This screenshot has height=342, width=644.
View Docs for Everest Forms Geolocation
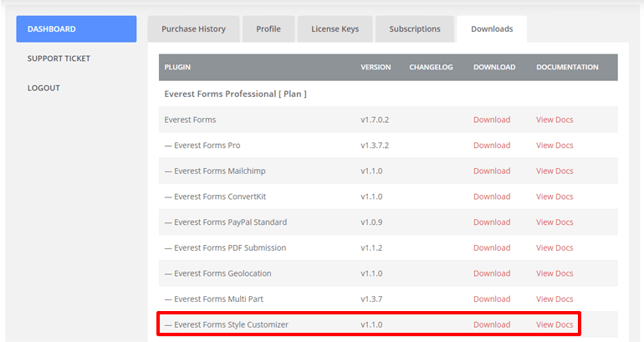pyautogui.click(x=555, y=273)
